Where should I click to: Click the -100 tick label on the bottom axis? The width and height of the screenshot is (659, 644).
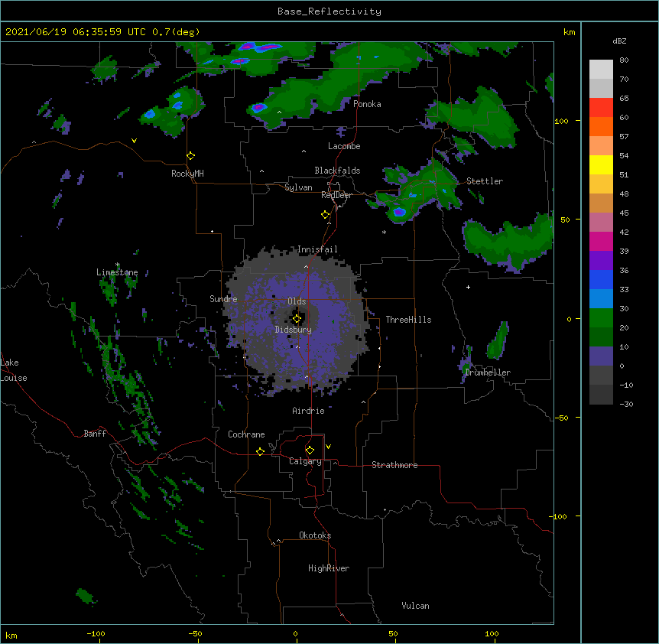pos(96,634)
